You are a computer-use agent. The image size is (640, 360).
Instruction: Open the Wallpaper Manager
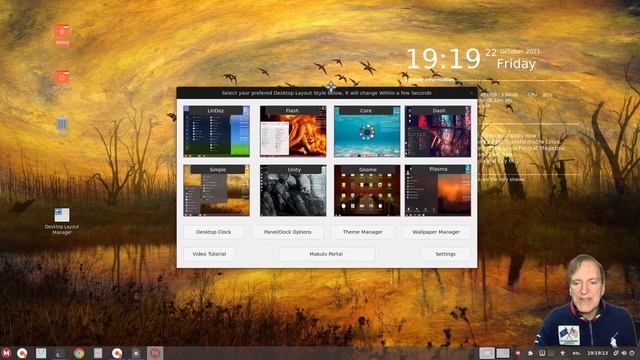pos(436,232)
